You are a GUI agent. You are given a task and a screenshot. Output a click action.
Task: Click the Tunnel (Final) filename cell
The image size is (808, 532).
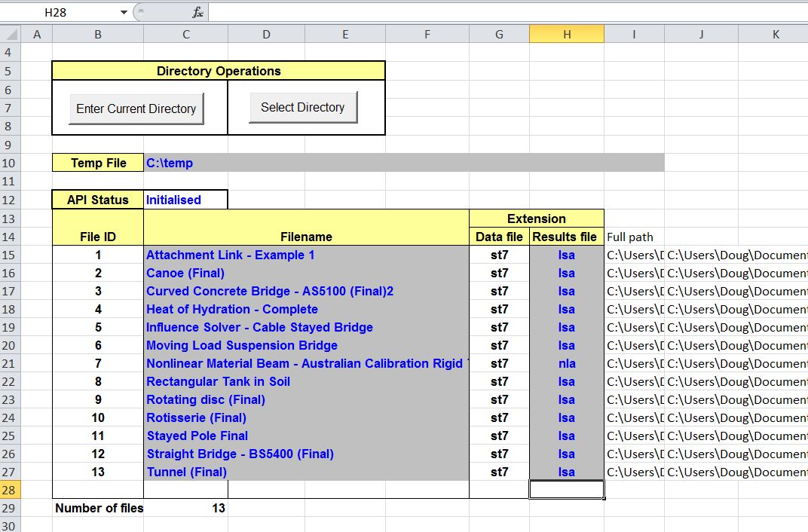(186, 472)
